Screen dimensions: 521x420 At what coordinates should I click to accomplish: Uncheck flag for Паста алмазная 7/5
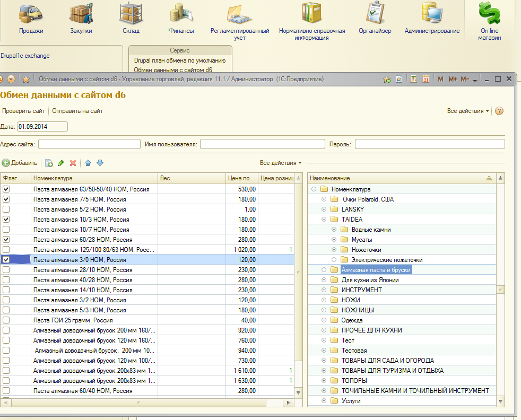6,199
